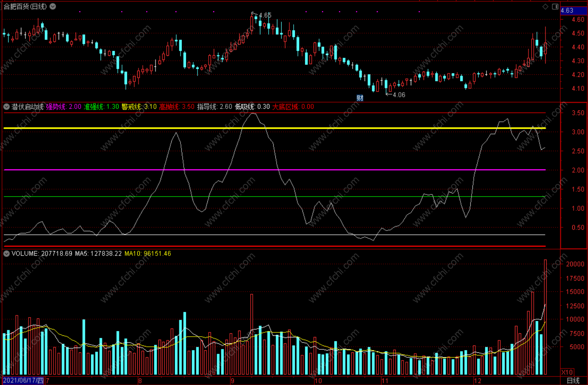Image resolution: width=588 pixels, height=385 pixels.
Task: Click the X10 volume scale button
Action: coord(567,372)
